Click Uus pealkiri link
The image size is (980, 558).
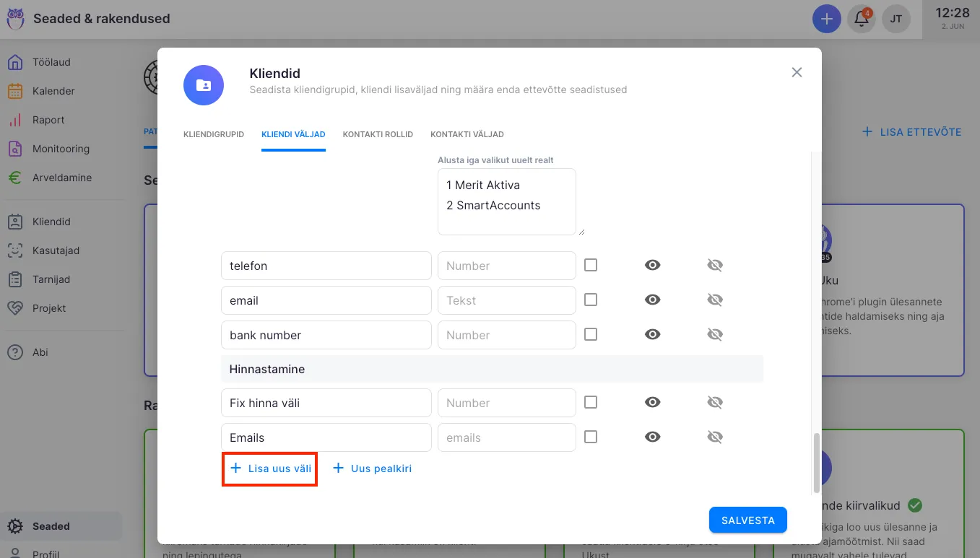point(372,468)
